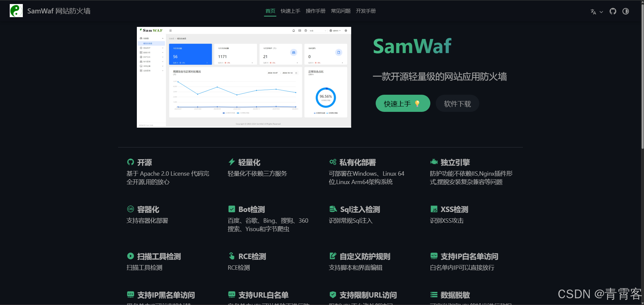Click the RCE检测 feature heading
Image resolution: width=644 pixels, height=305 pixels.
(x=252, y=257)
